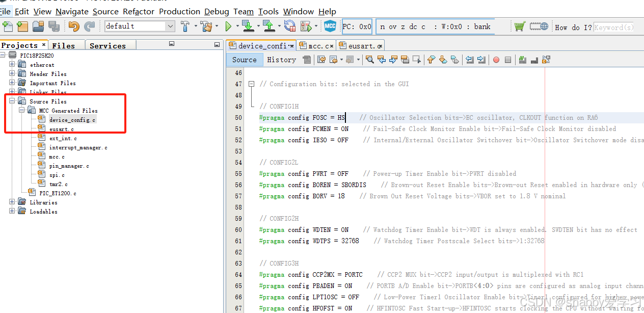Undo the last edit
Image resolution: width=644 pixels, height=313 pixels.
pyautogui.click(x=74, y=26)
